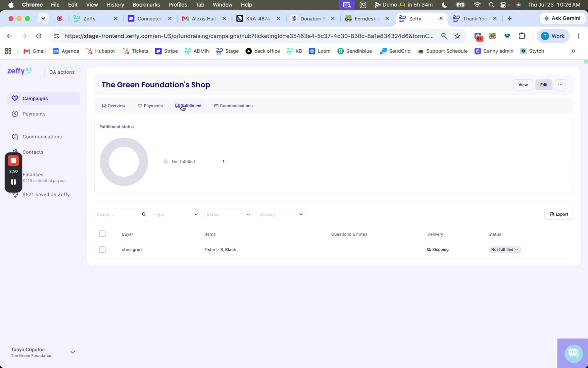The height and width of the screenshot is (368, 588).
Task: Open the Type filter dropdown
Action: [177, 214]
